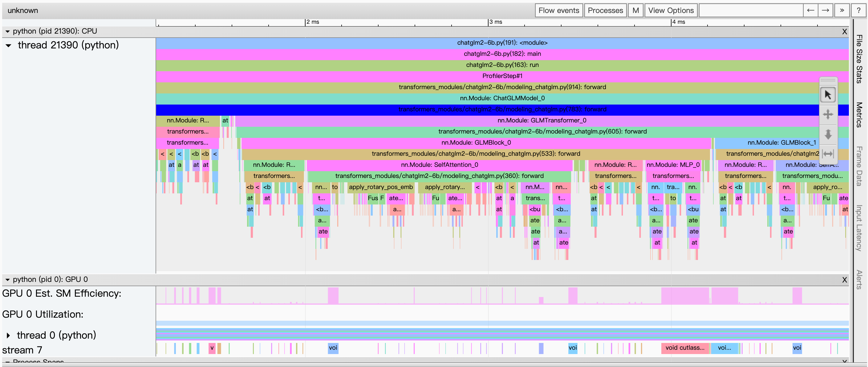
Task: Click the next search result arrow
Action: click(x=825, y=10)
